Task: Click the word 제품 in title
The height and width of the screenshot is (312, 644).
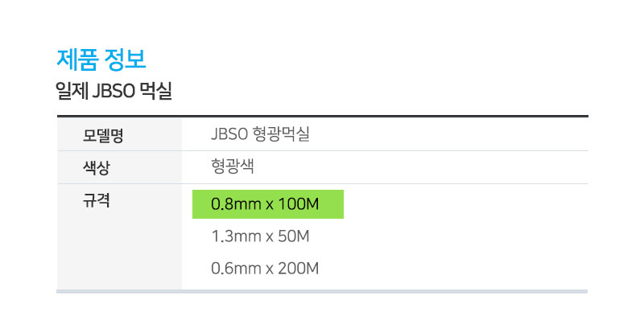Action: [77, 60]
